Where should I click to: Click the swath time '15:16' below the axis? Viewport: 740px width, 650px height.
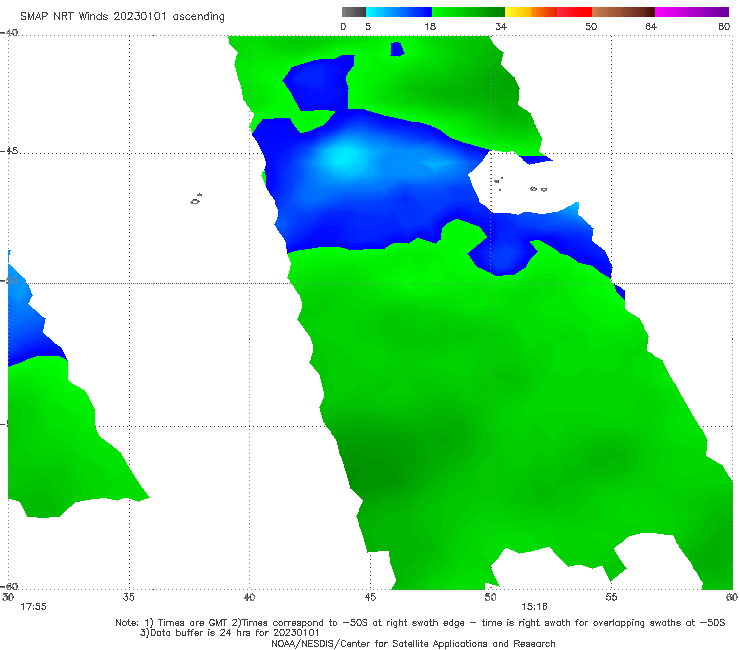click(x=534, y=607)
